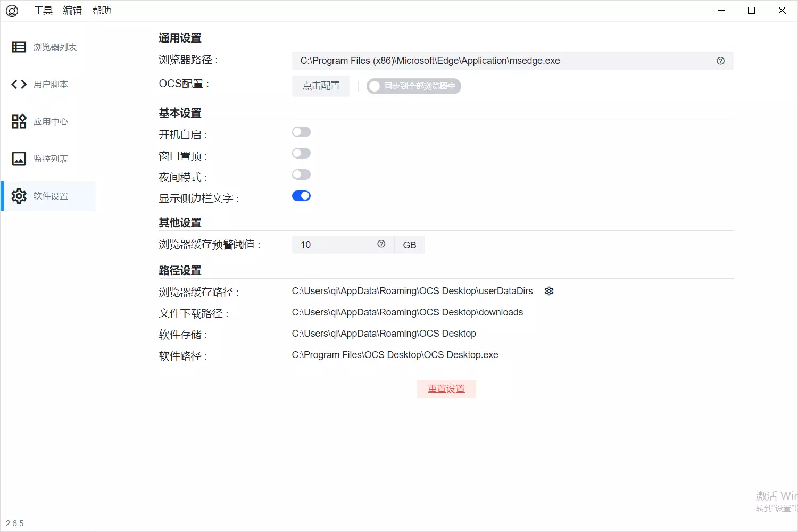798x532 pixels.
Task: Click help icon in browser path field
Action: coord(720,61)
